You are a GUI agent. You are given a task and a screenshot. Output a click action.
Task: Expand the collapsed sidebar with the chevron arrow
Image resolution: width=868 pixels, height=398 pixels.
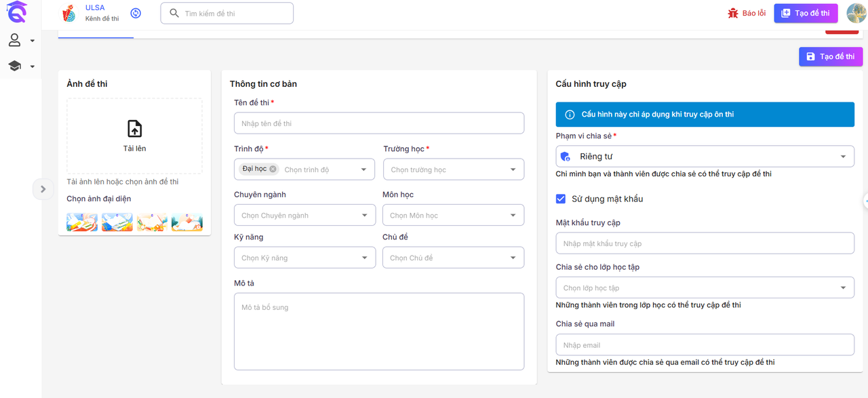click(x=43, y=189)
